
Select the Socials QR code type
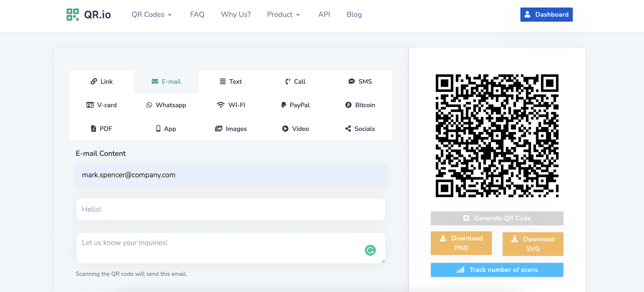359,128
